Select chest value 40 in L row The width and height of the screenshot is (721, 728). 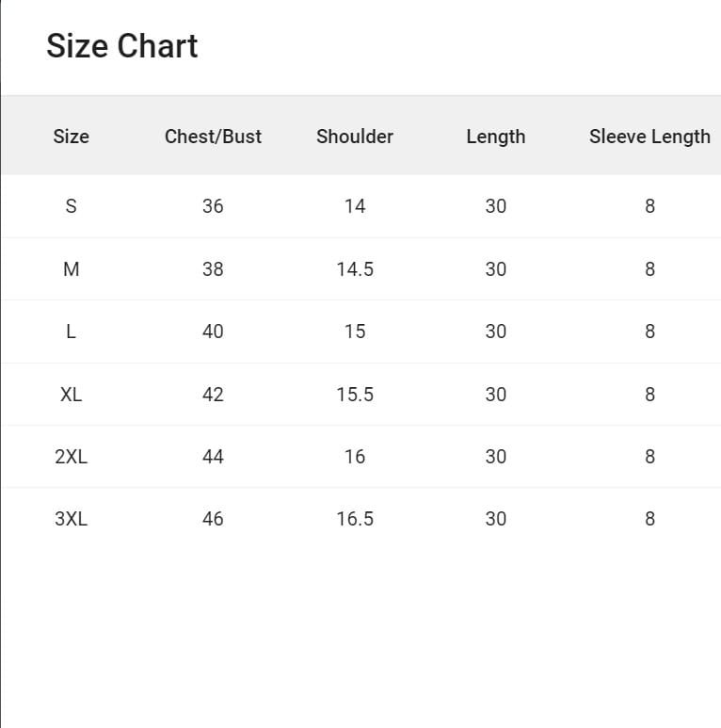(213, 332)
